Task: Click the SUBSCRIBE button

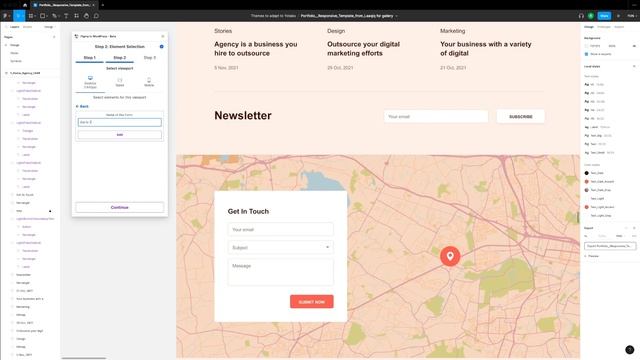Action: click(520, 117)
